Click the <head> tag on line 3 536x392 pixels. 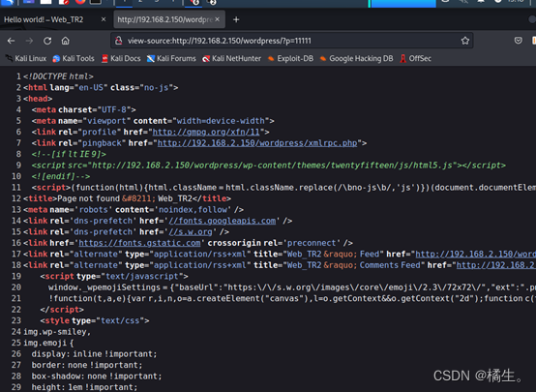[x=38, y=99]
